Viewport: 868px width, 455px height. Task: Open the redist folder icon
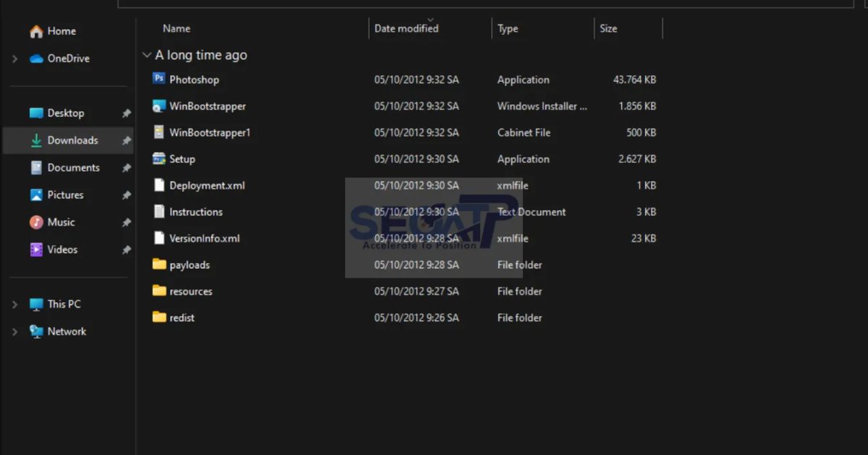(158, 318)
